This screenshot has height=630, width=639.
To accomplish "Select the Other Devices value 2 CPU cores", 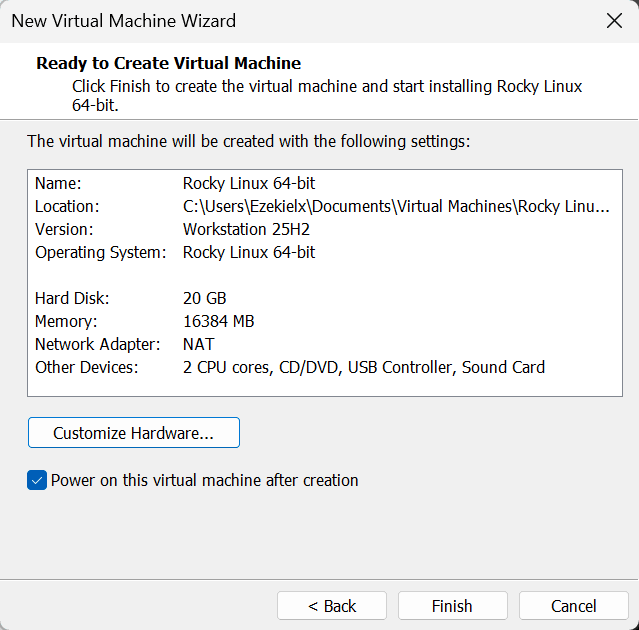I will tap(364, 367).
